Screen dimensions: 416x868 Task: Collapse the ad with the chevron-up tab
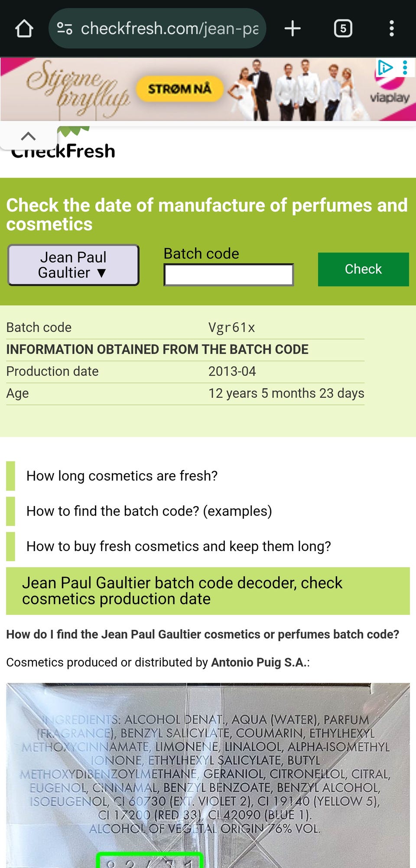[x=28, y=136]
